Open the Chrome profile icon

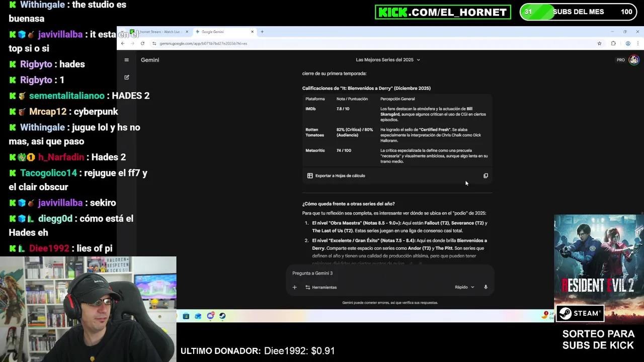628,43
